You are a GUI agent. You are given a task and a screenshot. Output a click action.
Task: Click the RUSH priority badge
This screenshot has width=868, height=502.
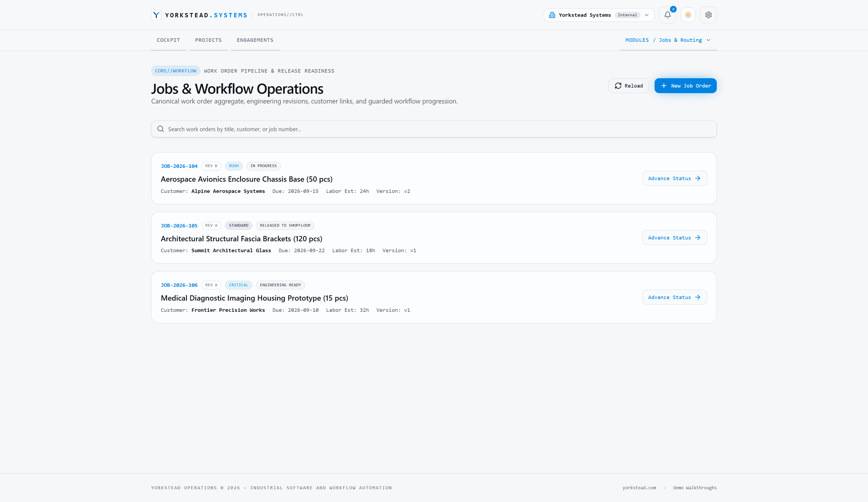[234, 166]
